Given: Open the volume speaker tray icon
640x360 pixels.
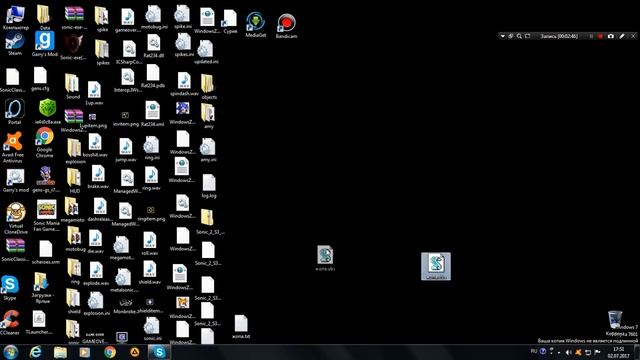Looking at the screenshot, I should pyautogui.click(x=568, y=352).
